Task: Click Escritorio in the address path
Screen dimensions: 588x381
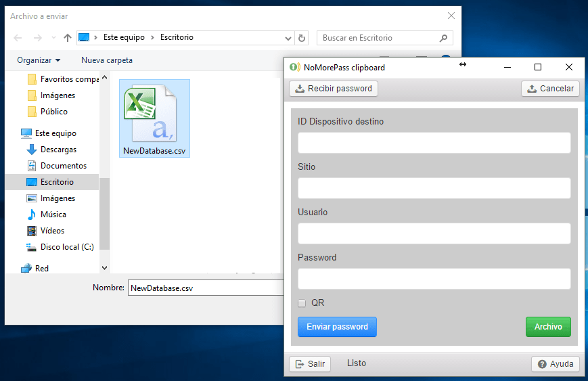Action: 177,37
